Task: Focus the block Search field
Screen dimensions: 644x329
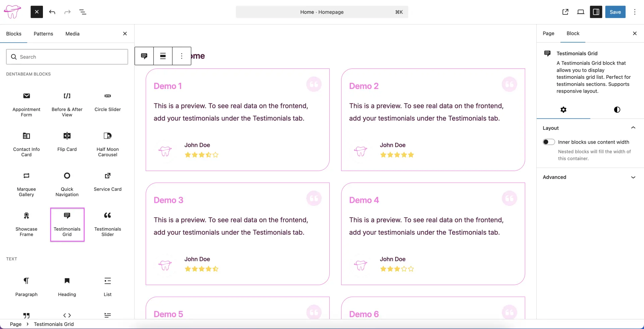Action: (x=67, y=57)
